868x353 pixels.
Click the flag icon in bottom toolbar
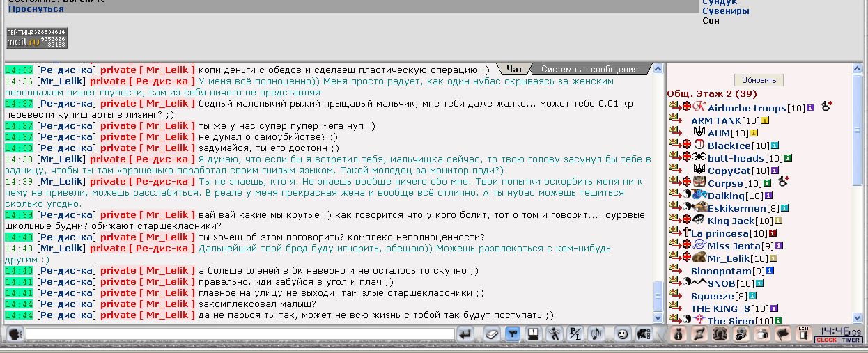point(783,334)
